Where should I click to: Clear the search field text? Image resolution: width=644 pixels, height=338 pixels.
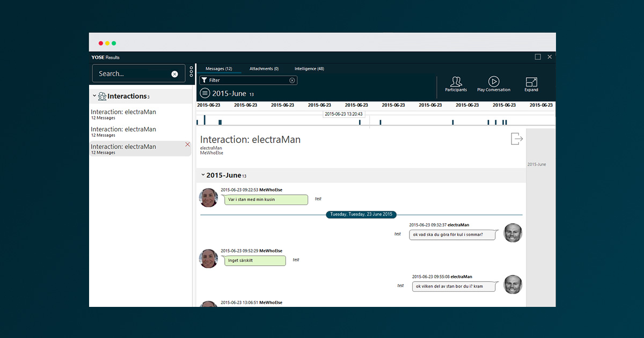174,74
